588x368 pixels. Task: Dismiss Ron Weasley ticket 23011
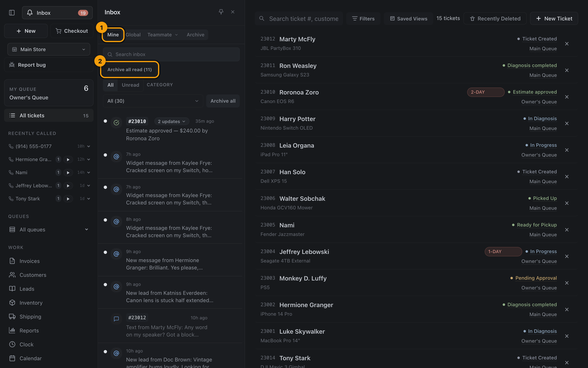(x=567, y=70)
